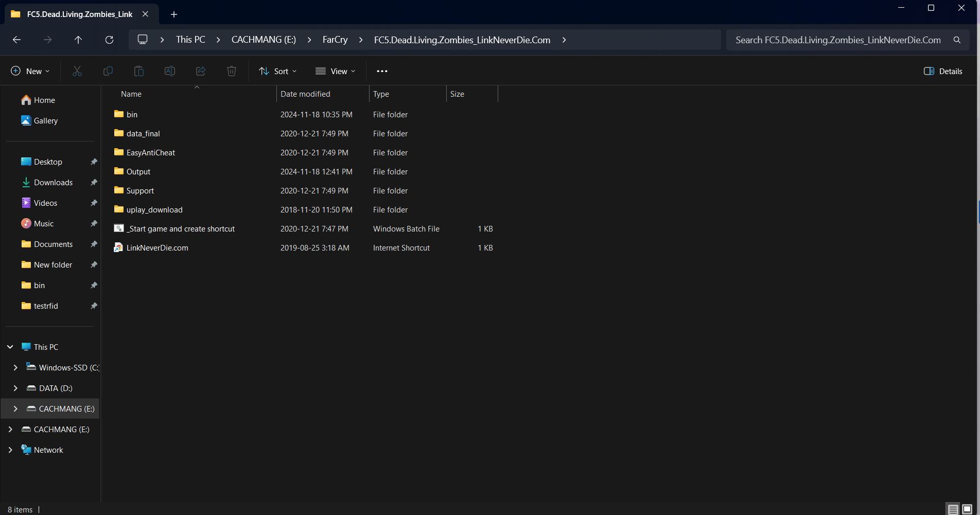
Task: Open the Sort dropdown menu
Action: (x=278, y=71)
